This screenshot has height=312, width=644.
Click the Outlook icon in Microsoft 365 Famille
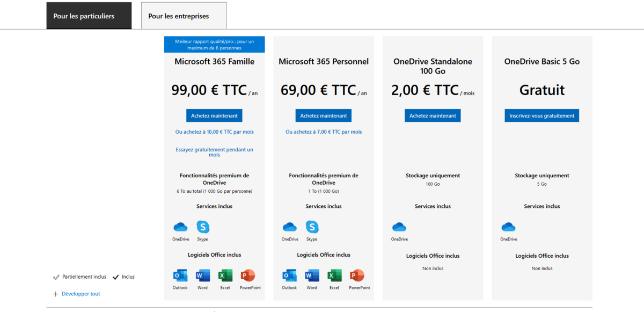180,276
